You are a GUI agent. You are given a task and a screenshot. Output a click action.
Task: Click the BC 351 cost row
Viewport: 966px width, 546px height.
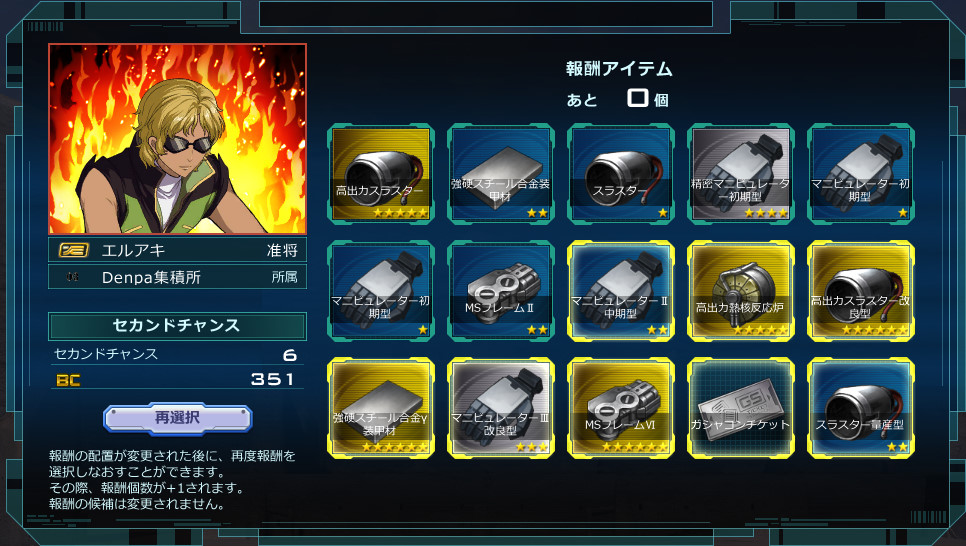pyautogui.click(x=177, y=380)
